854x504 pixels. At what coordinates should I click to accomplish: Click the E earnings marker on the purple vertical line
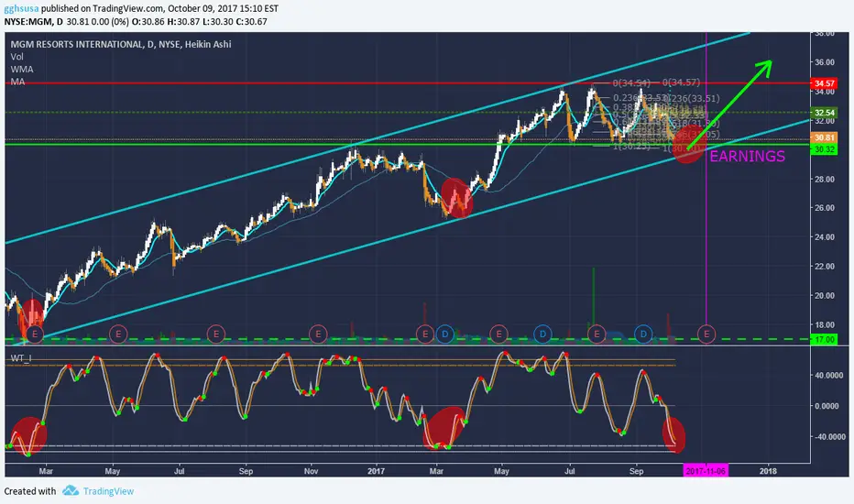coord(706,334)
